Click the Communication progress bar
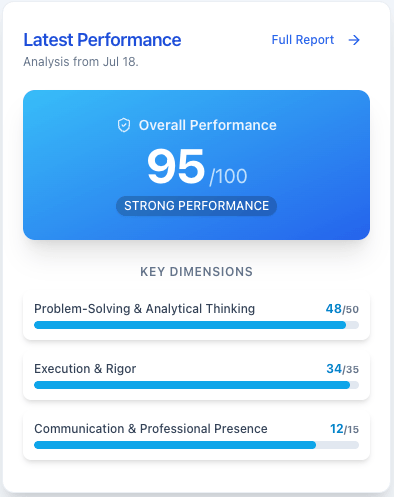This screenshot has height=497, width=394. click(x=196, y=445)
